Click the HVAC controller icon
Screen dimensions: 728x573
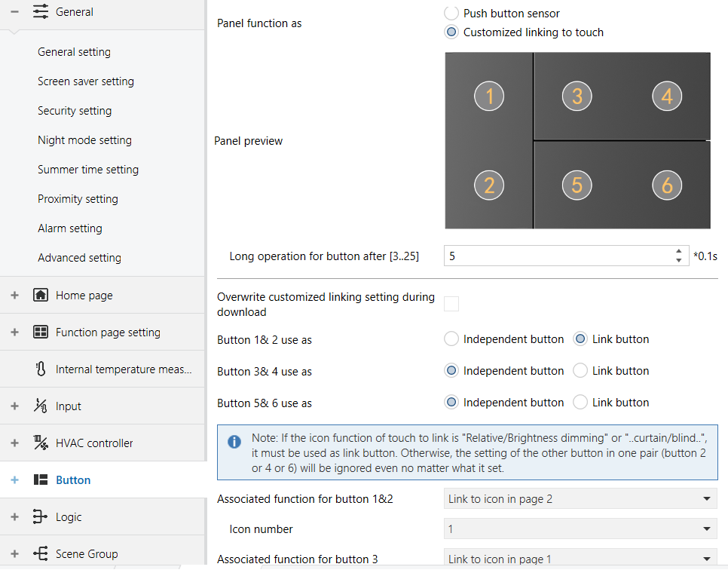point(41,443)
